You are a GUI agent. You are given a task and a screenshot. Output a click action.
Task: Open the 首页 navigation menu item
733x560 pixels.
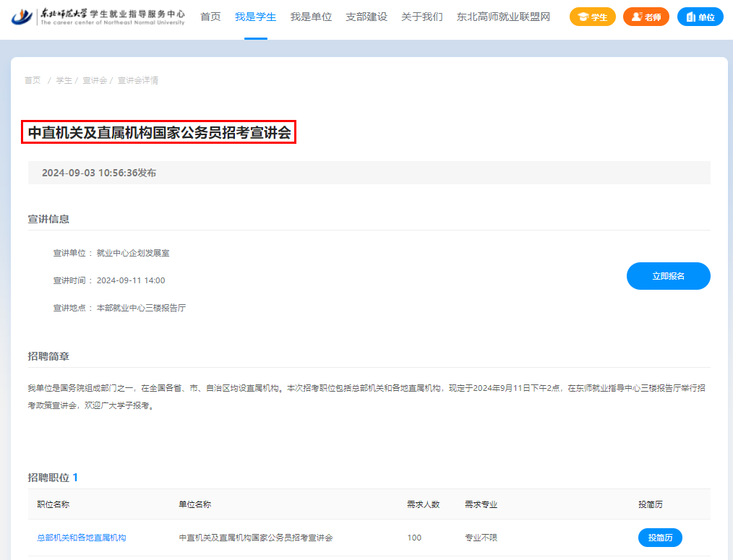tap(210, 17)
